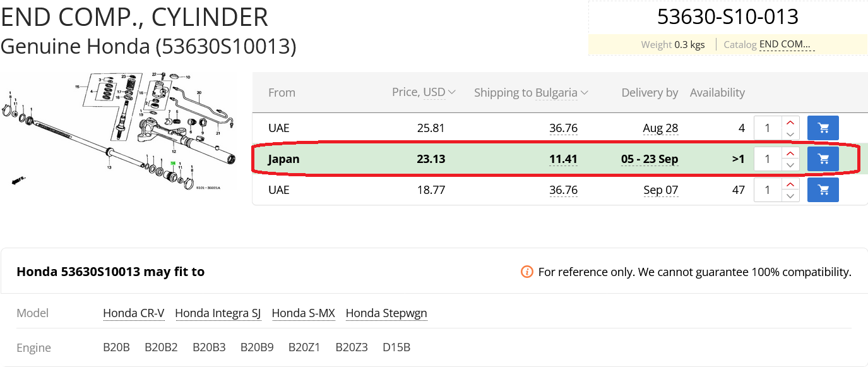The height and width of the screenshot is (367, 868).
Task: Decrease quantity for the 18.77 UAE offer
Action: pos(790,196)
